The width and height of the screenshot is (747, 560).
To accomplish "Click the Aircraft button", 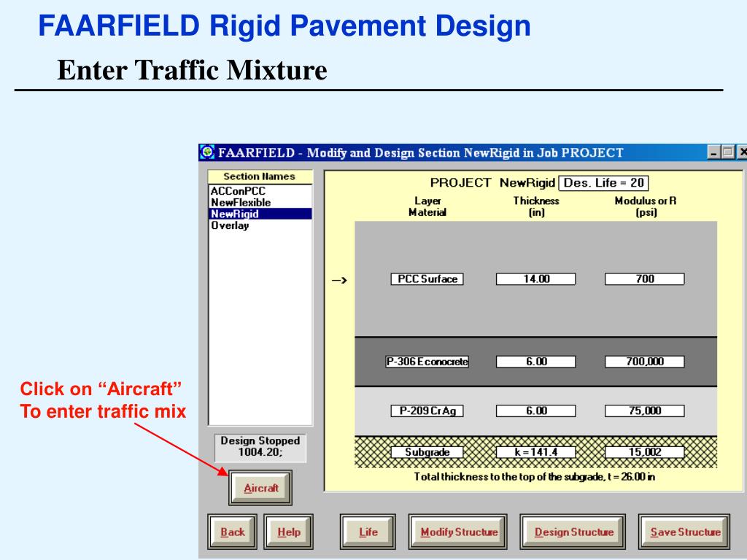I will pyautogui.click(x=260, y=488).
